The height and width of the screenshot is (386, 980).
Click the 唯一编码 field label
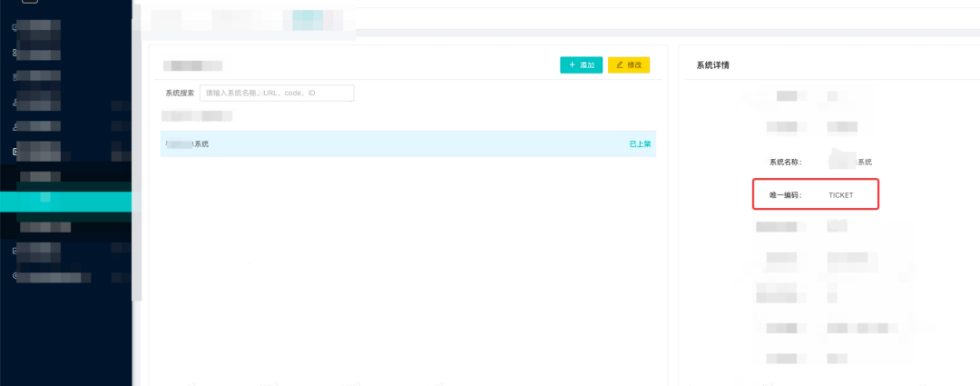pos(785,196)
